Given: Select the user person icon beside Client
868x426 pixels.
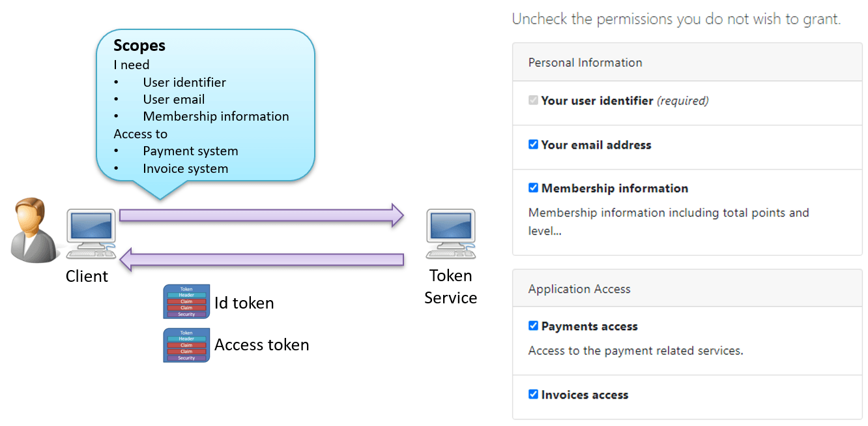Looking at the screenshot, I should coord(31,230).
